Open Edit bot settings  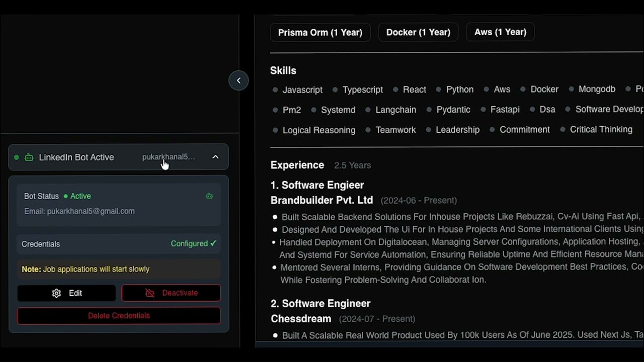click(x=66, y=293)
